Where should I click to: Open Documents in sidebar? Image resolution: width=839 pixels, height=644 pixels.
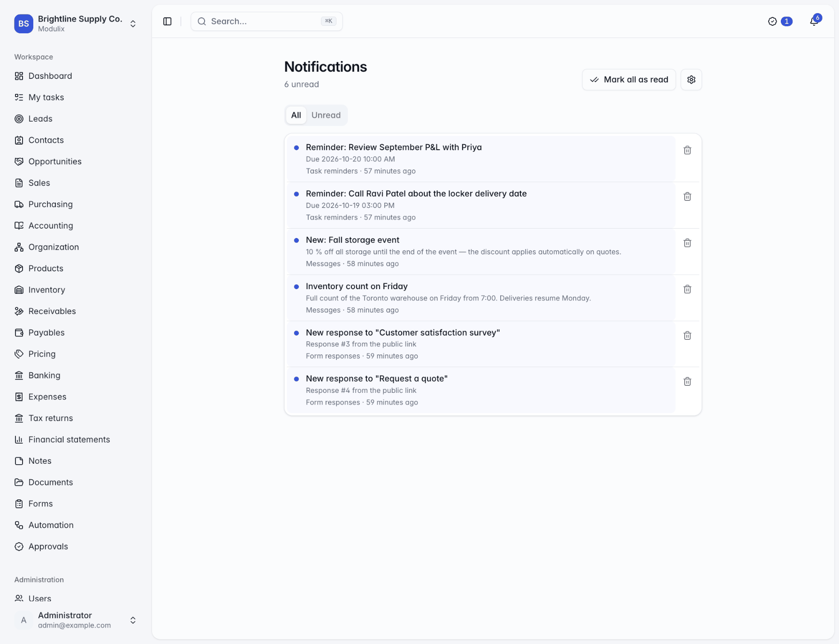pos(75,482)
